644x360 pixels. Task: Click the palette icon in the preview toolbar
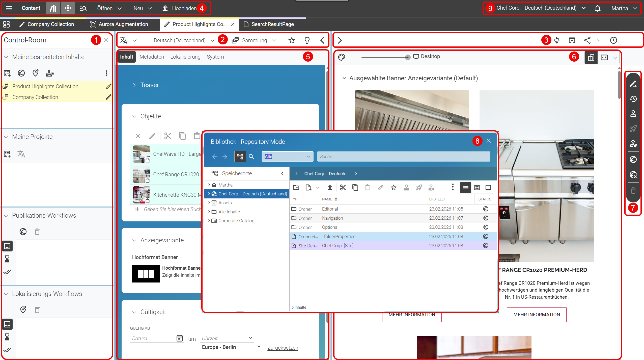[342, 57]
